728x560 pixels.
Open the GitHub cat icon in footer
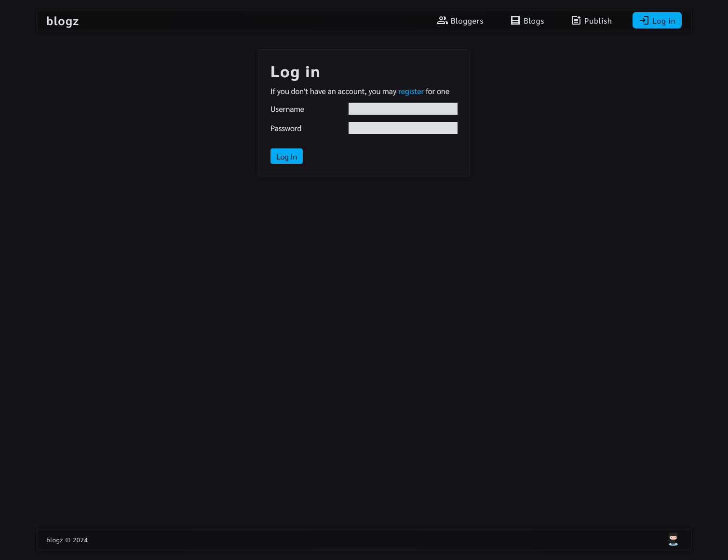[x=673, y=539]
